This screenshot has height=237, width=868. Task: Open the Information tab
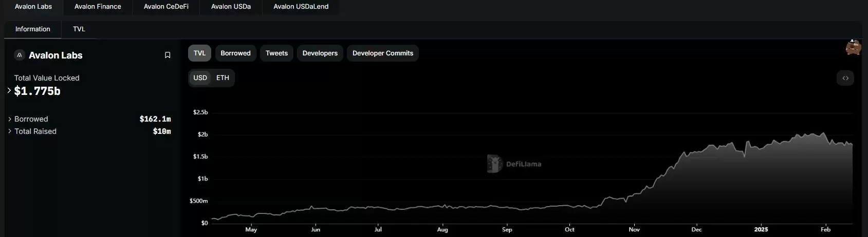click(33, 29)
